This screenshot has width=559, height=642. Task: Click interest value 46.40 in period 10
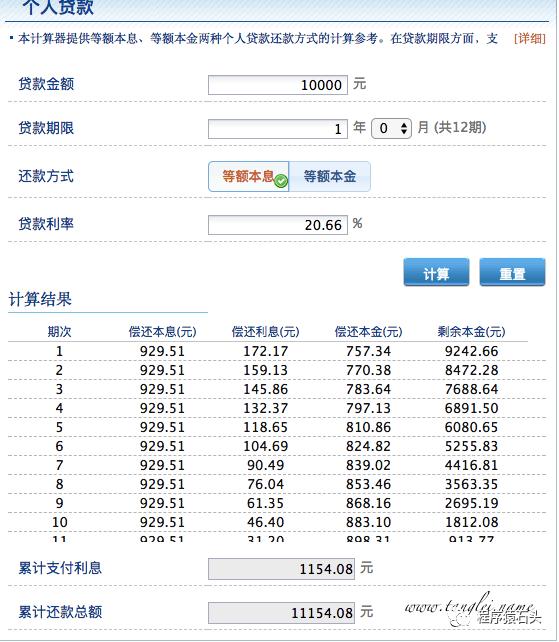tap(265, 522)
